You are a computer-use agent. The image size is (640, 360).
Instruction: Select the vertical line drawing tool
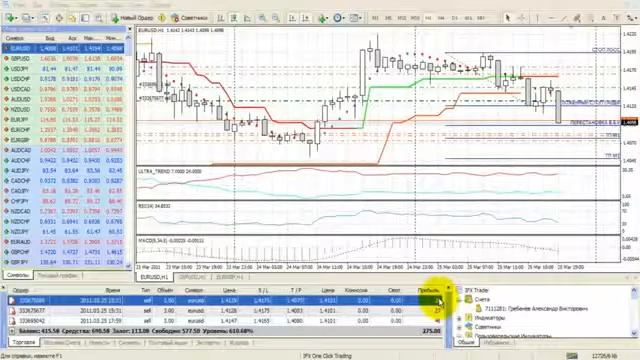[x=537, y=18]
